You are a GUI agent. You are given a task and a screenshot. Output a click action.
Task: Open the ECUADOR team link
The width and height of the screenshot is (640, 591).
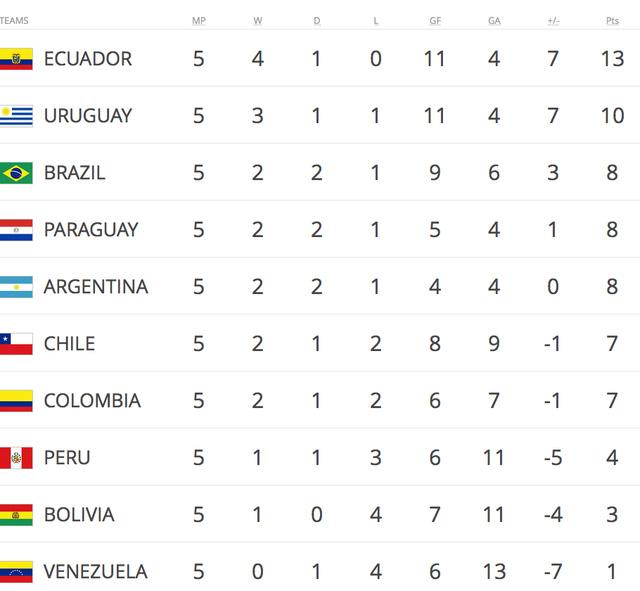(x=88, y=59)
